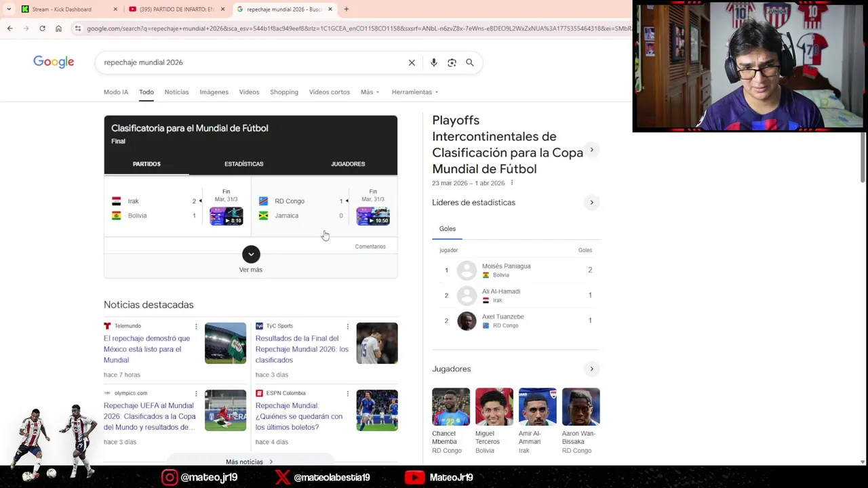Image resolution: width=868 pixels, height=488 pixels.
Task: Select the ESTADÍSTICAS tab
Action: (x=244, y=164)
